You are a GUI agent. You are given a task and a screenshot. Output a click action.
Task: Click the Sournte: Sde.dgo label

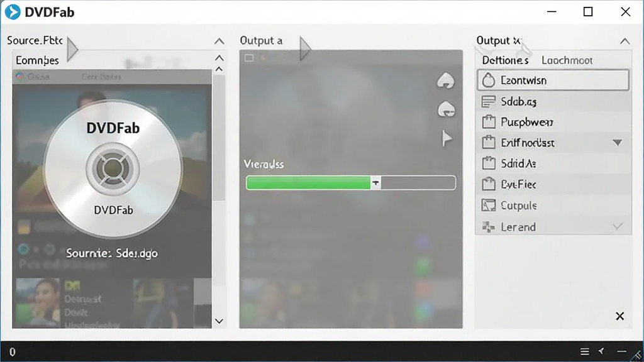[112, 253]
